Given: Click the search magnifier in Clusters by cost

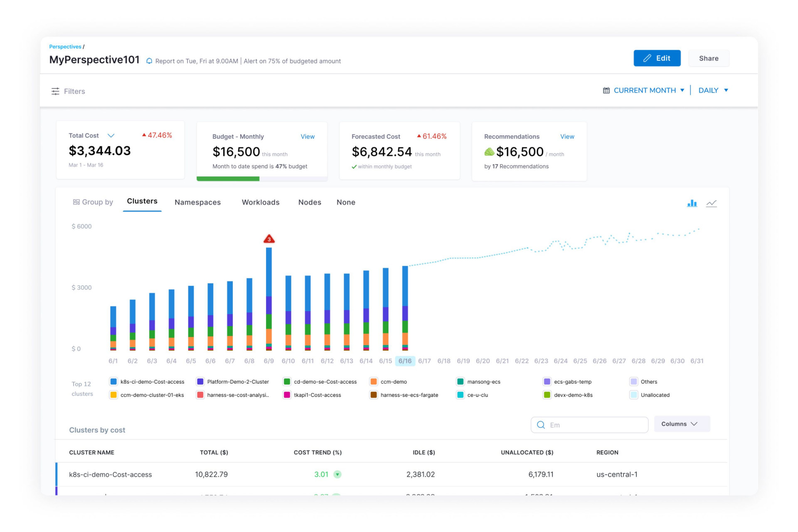Looking at the screenshot, I should click(541, 425).
